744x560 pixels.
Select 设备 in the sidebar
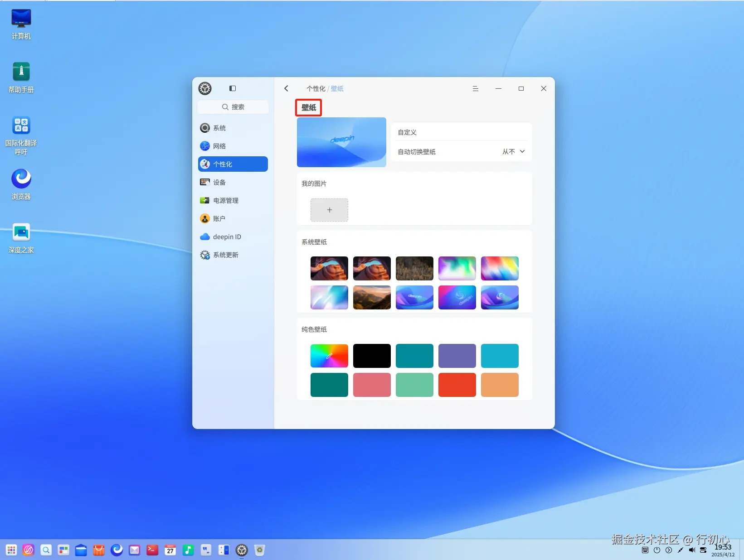pyautogui.click(x=233, y=182)
